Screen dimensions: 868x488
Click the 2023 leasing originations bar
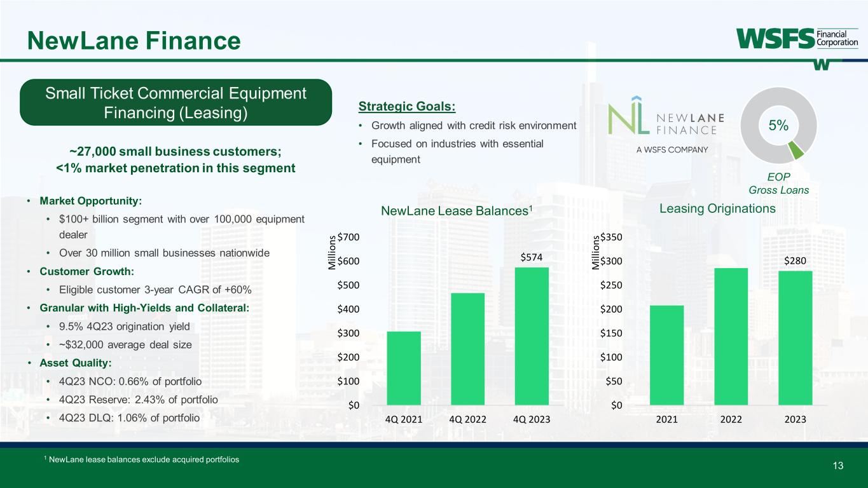pos(795,338)
